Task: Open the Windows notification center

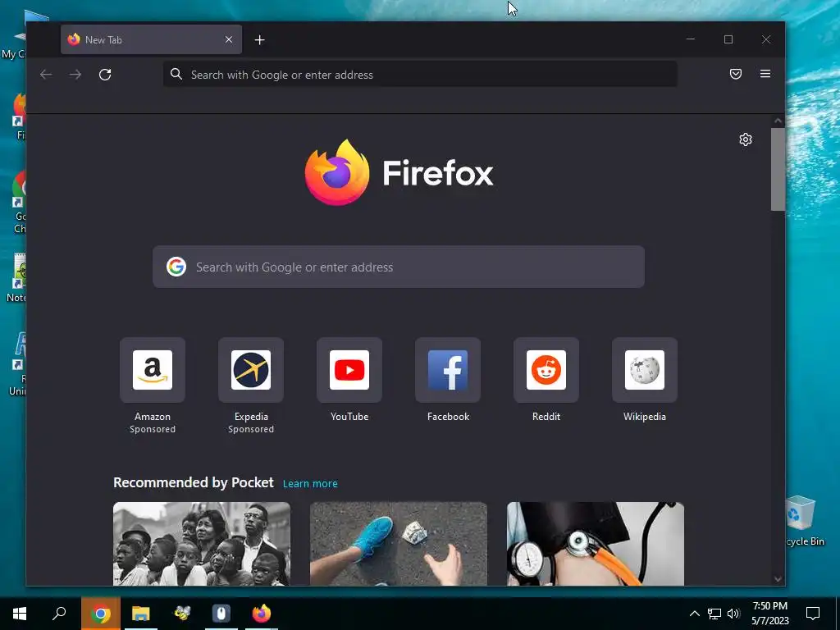Action: 813,614
